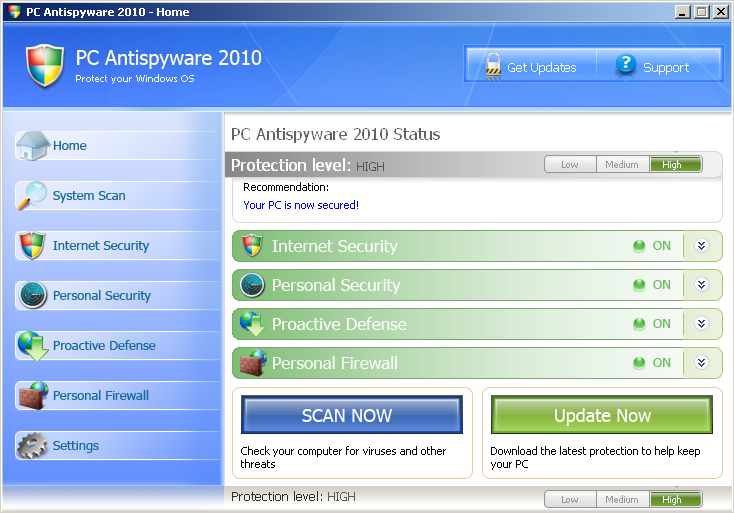Select High in the top protection selector

[675, 164]
